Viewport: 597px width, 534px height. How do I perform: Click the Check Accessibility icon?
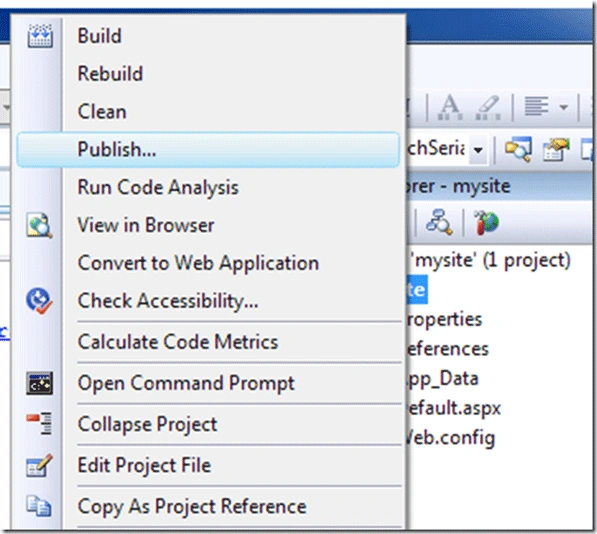pyautogui.click(x=39, y=301)
